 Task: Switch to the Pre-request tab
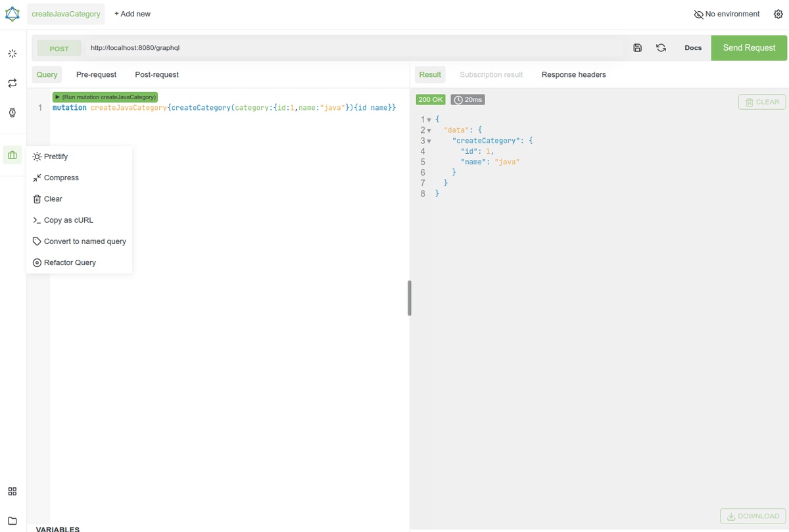point(96,74)
